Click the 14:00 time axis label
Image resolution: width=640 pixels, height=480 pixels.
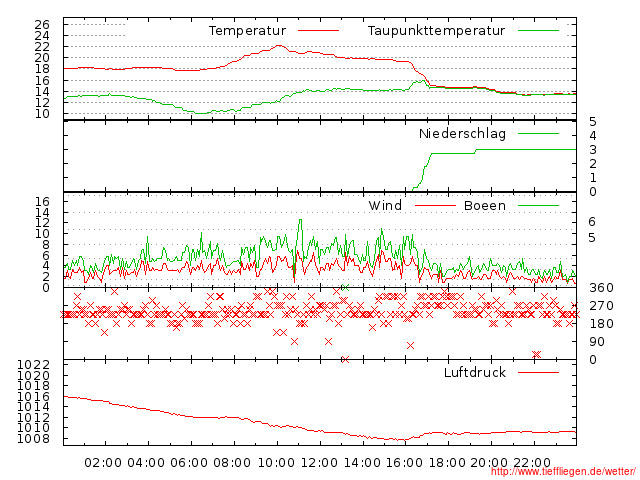click(362, 463)
